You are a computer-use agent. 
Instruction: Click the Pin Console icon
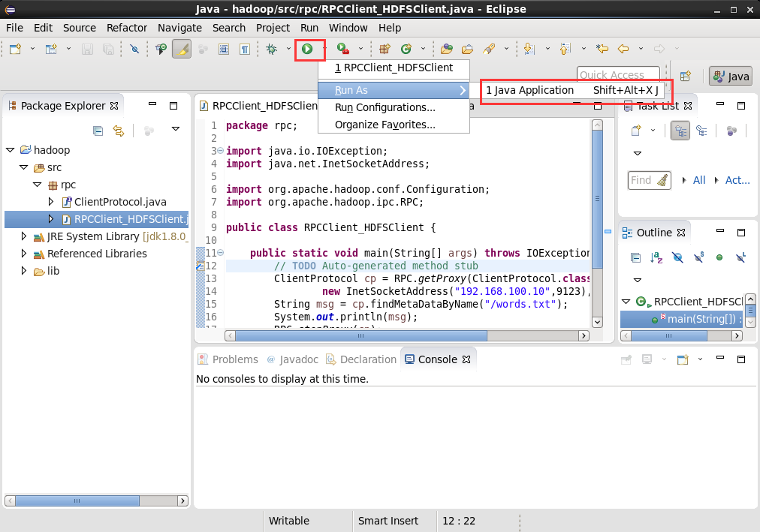coord(626,359)
